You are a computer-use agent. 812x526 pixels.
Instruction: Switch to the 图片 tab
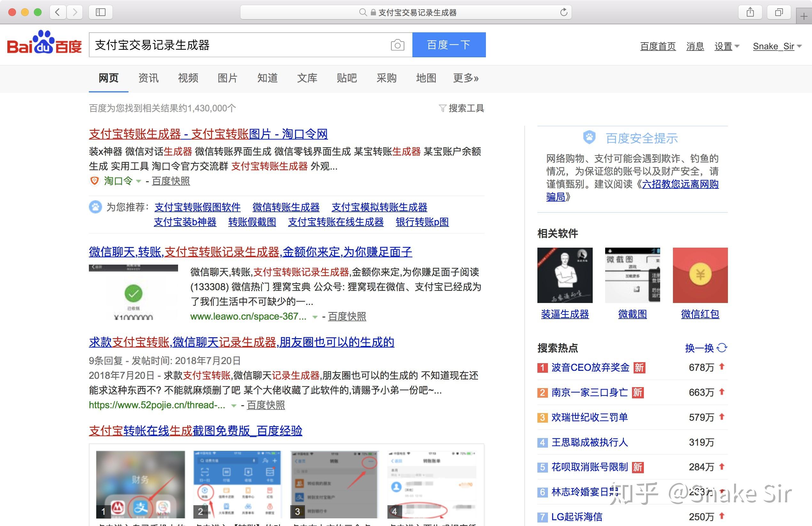click(228, 78)
